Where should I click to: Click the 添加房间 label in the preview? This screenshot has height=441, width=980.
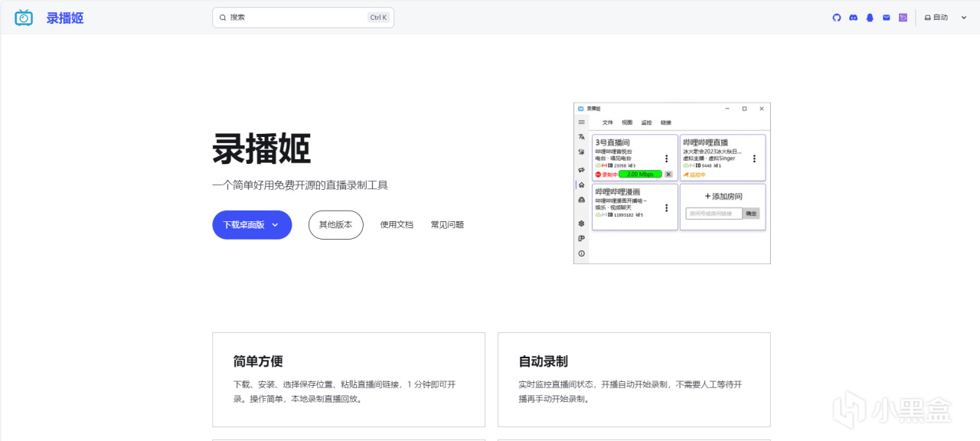tap(724, 197)
